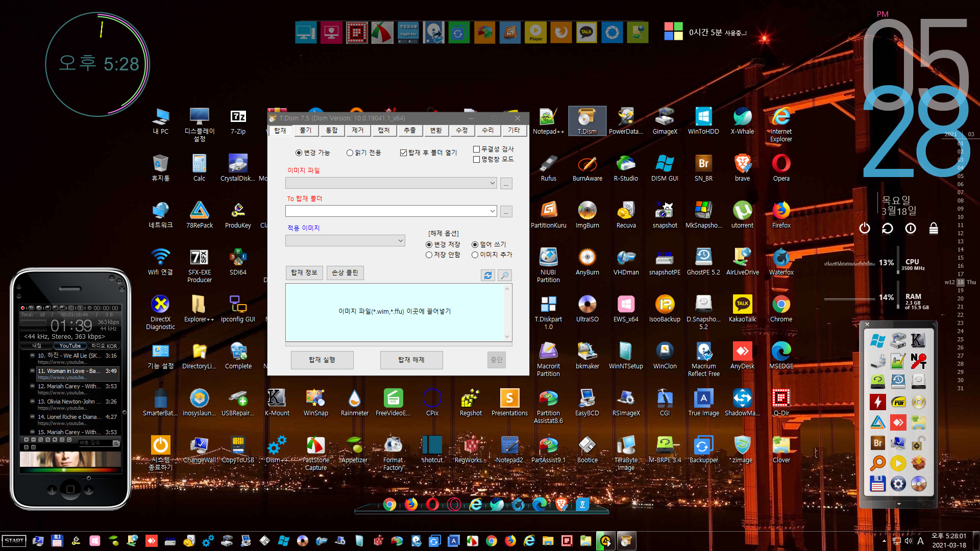
Task: Click the 탑재 해제 button
Action: coord(411,360)
